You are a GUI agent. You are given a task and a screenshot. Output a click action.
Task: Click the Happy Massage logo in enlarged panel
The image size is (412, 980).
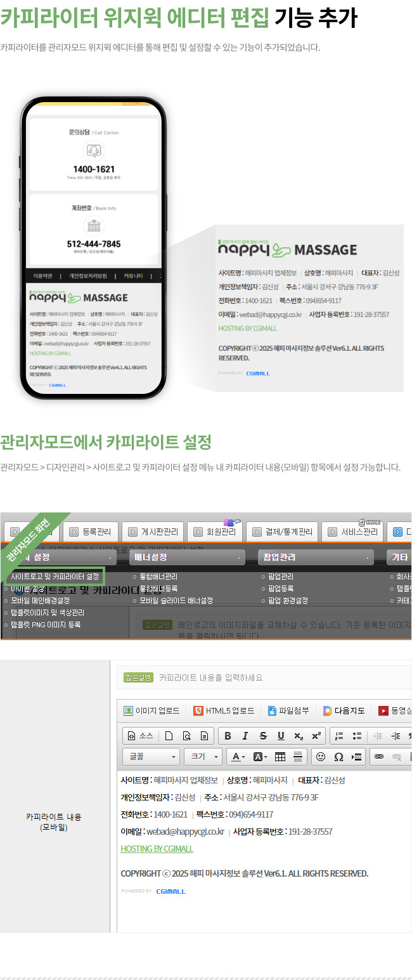click(287, 249)
